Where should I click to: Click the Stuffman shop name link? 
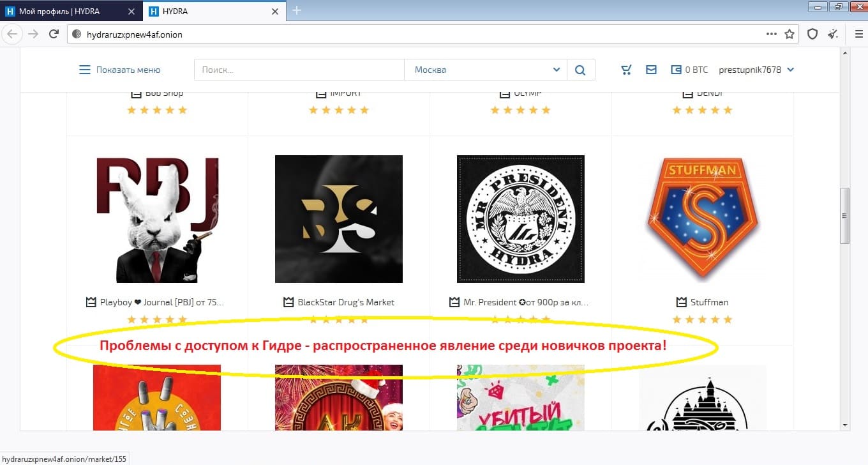coord(708,302)
